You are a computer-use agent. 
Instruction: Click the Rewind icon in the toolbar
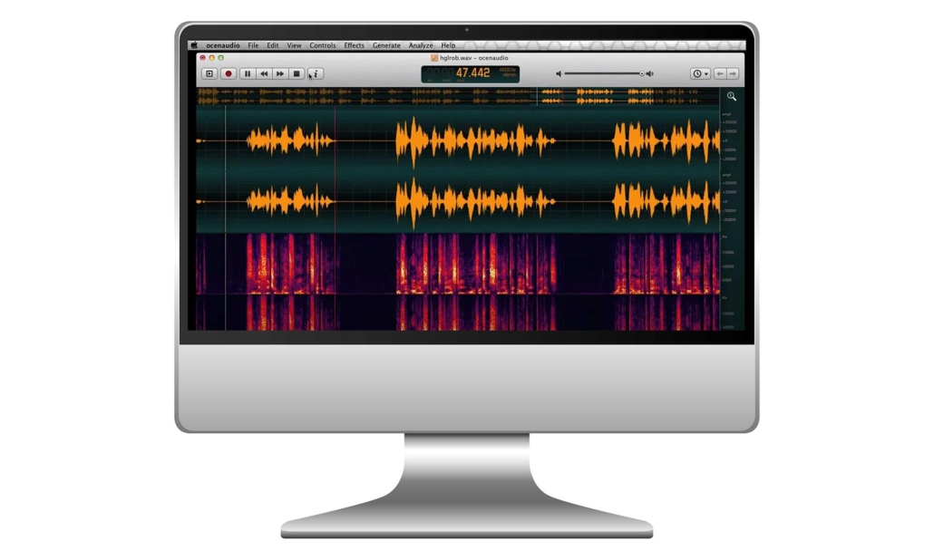pyautogui.click(x=264, y=73)
